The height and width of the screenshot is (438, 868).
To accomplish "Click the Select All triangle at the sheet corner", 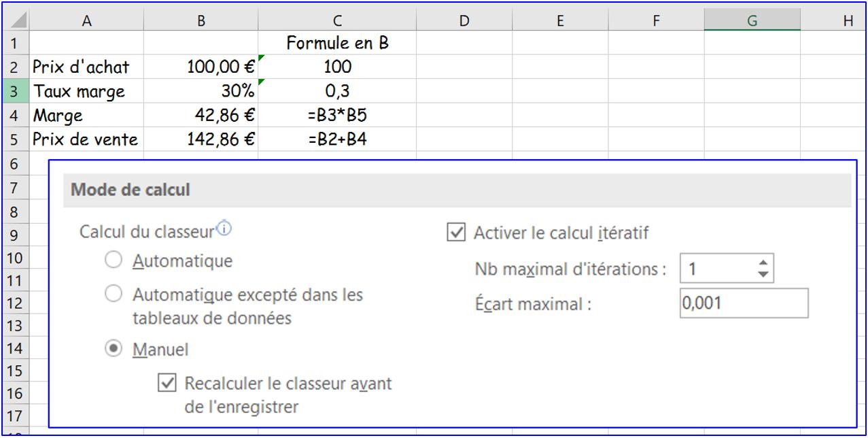I will (18, 20).
